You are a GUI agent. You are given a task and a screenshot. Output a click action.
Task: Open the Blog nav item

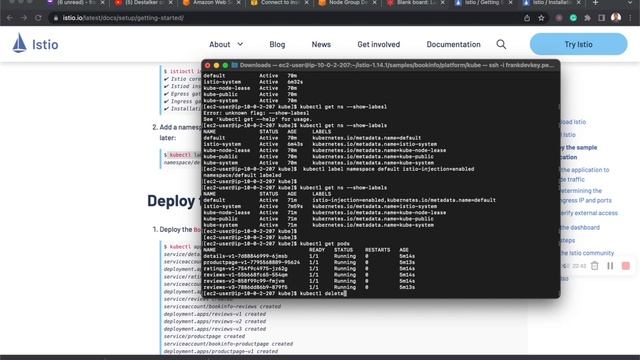[277, 44]
